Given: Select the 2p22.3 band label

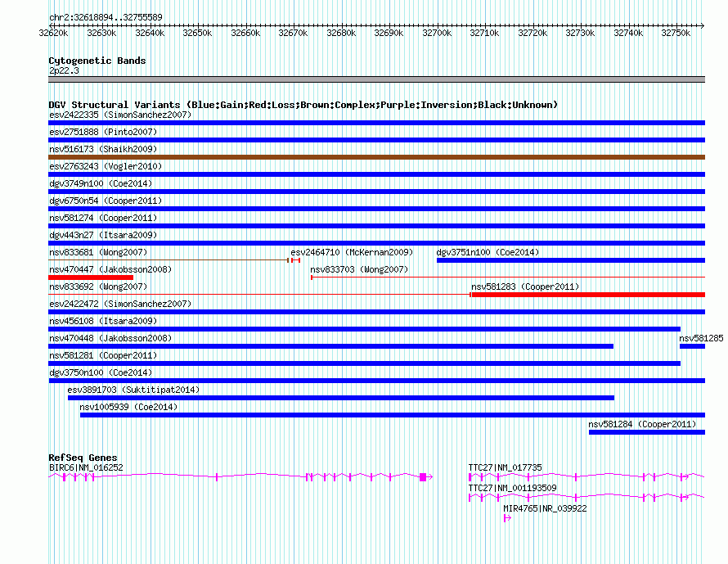Looking at the screenshot, I should pyautogui.click(x=64, y=70).
